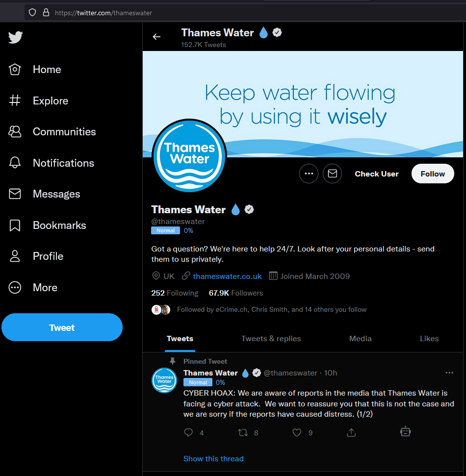Open the three-dot profile options menu
Image resolution: width=466 pixels, height=476 pixels.
coord(309,174)
